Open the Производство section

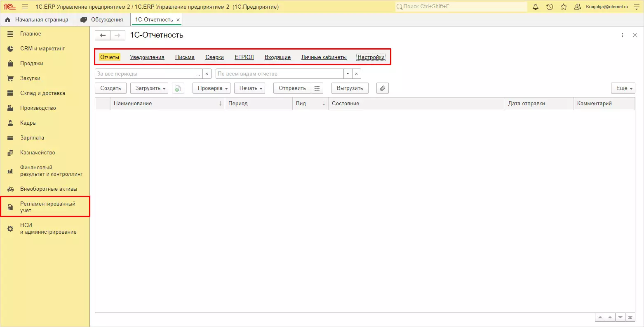[45, 108]
